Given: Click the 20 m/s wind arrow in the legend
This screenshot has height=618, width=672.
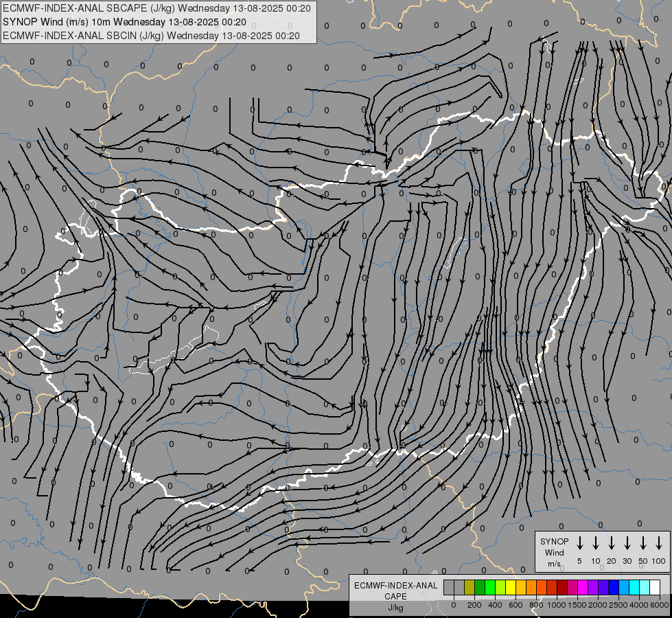Looking at the screenshot, I should click(x=611, y=543).
